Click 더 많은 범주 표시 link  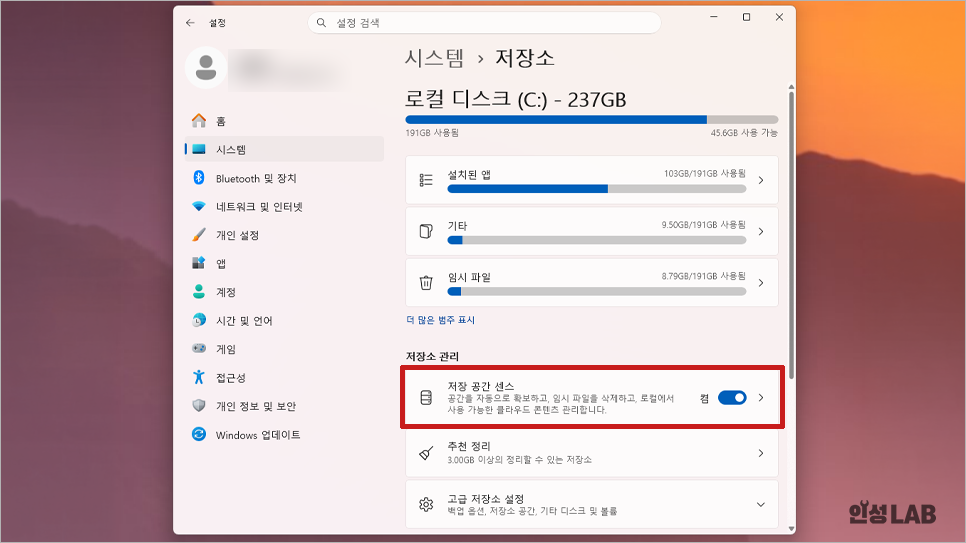pos(440,320)
